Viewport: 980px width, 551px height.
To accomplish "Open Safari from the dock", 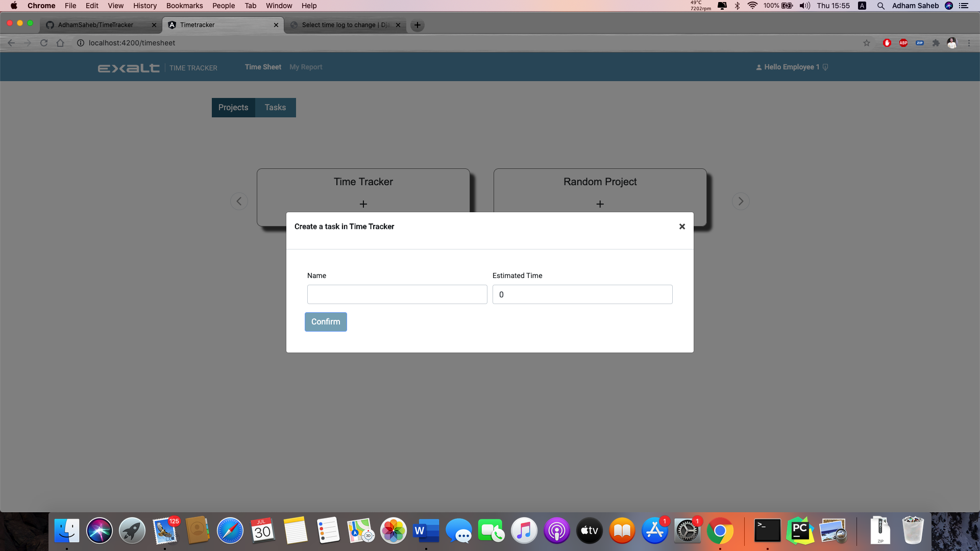I will coord(230,531).
